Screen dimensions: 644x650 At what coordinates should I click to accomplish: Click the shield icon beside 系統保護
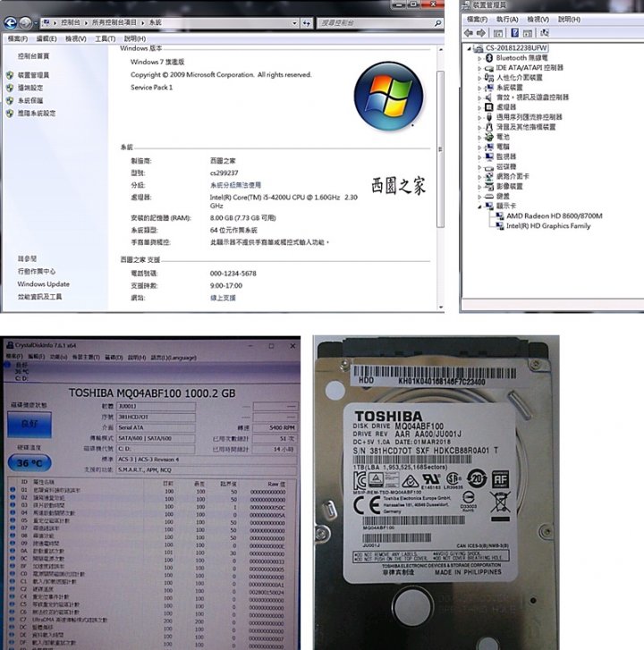pos(10,100)
